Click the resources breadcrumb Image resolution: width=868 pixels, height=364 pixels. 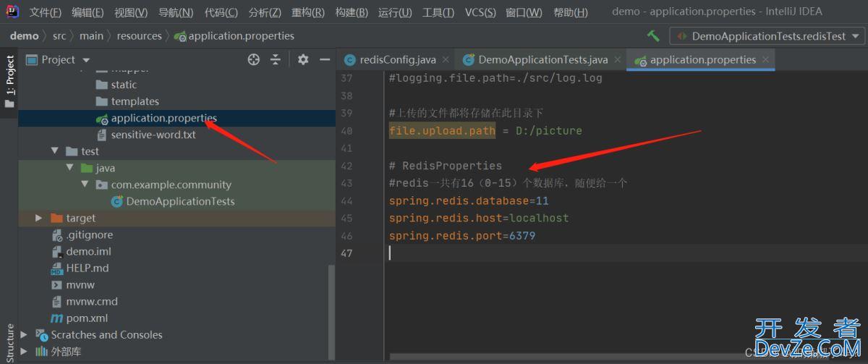click(x=139, y=35)
